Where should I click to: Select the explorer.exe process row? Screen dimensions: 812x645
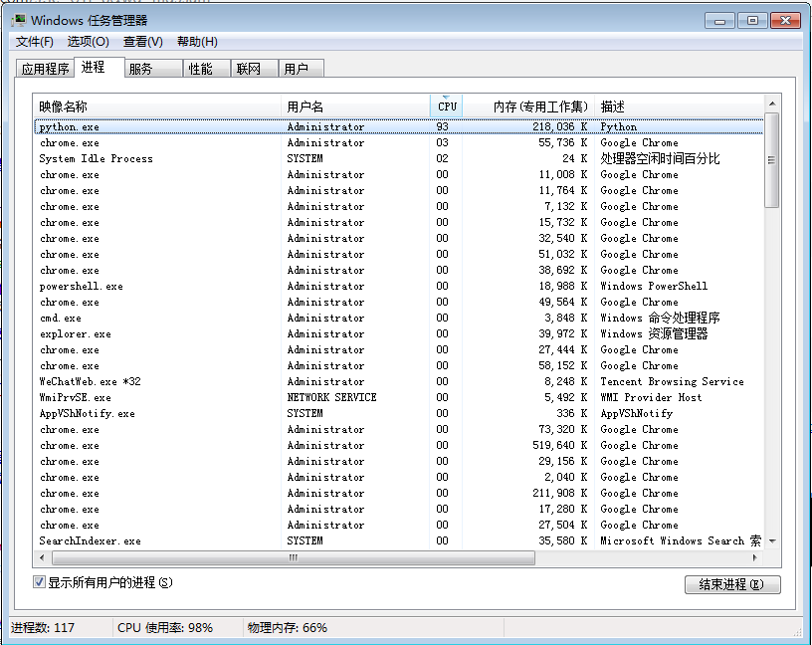[x=398, y=333]
